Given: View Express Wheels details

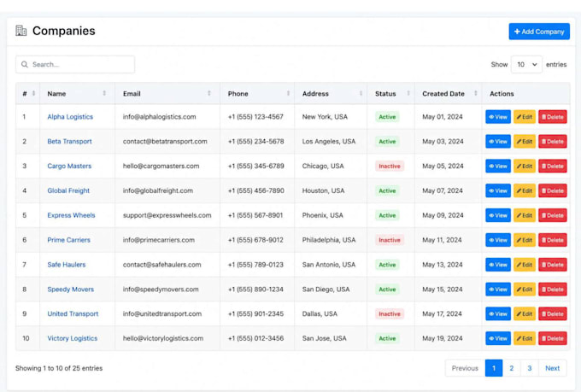Looking at the screenshot, I should (498, 215).
